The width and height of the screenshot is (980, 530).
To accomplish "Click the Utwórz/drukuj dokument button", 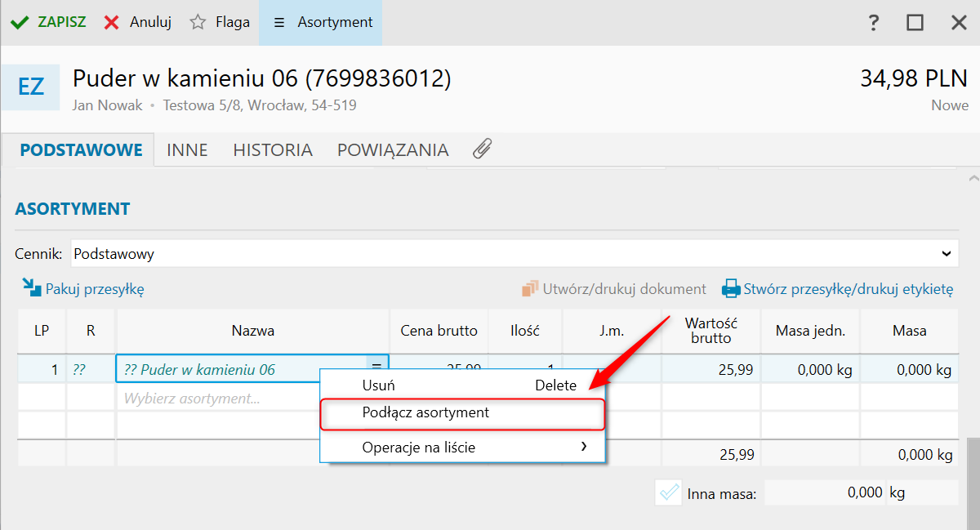I will pyautogui.click(x=614, y=289).
